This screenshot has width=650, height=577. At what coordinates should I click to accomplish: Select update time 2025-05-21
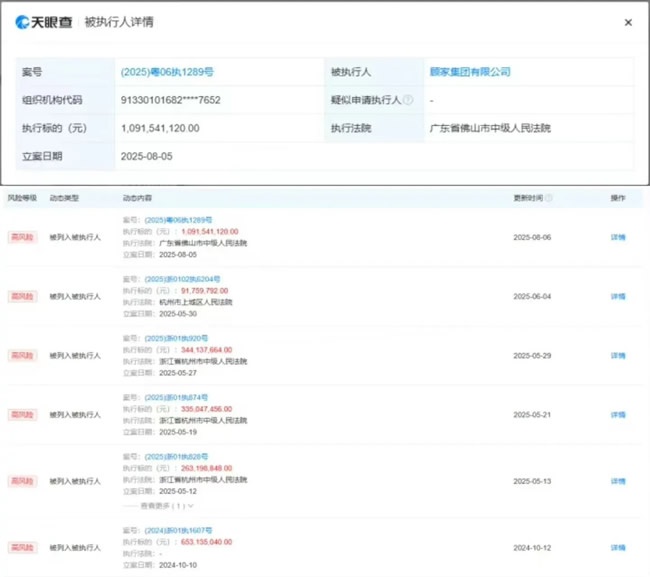click(532, 415)
